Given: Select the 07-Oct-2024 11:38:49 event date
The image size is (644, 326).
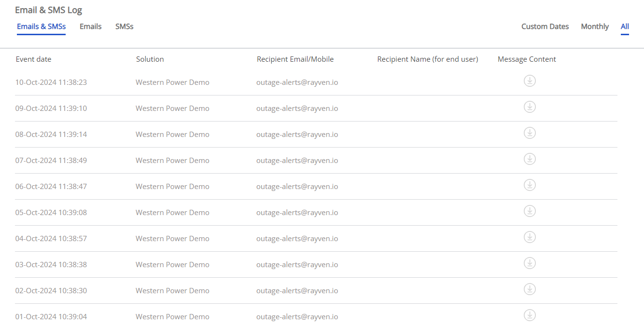Looking at the screenshot, I should coord(51,161).
